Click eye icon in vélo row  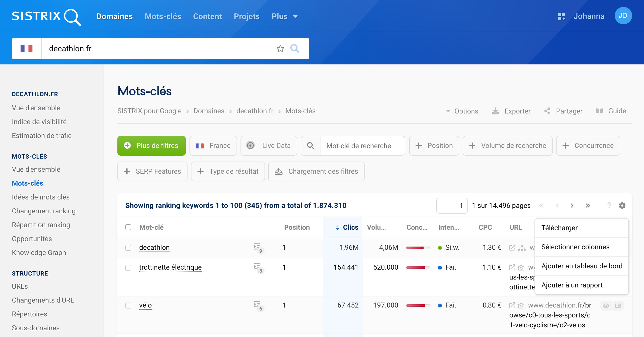[x=606, y=306]
